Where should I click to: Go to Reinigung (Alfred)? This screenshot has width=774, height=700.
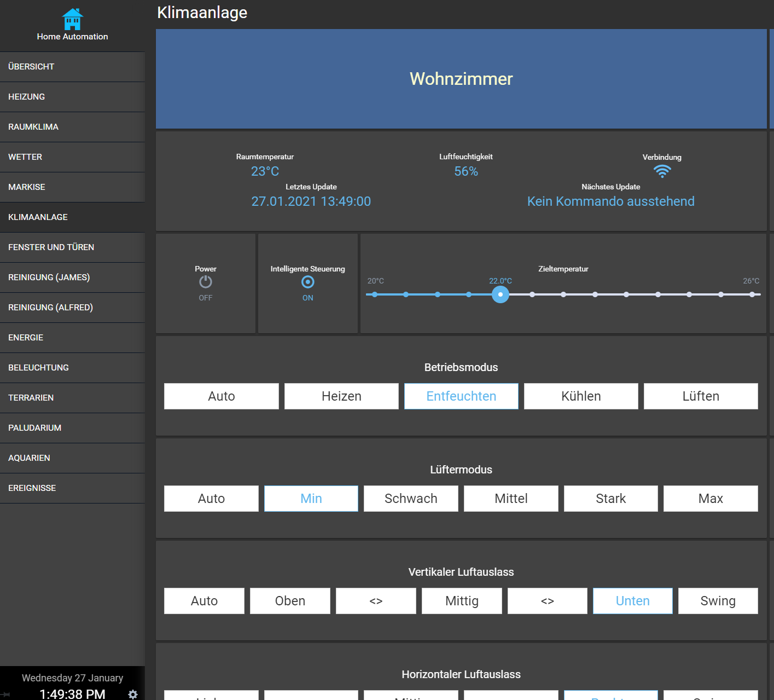(72, 308)
